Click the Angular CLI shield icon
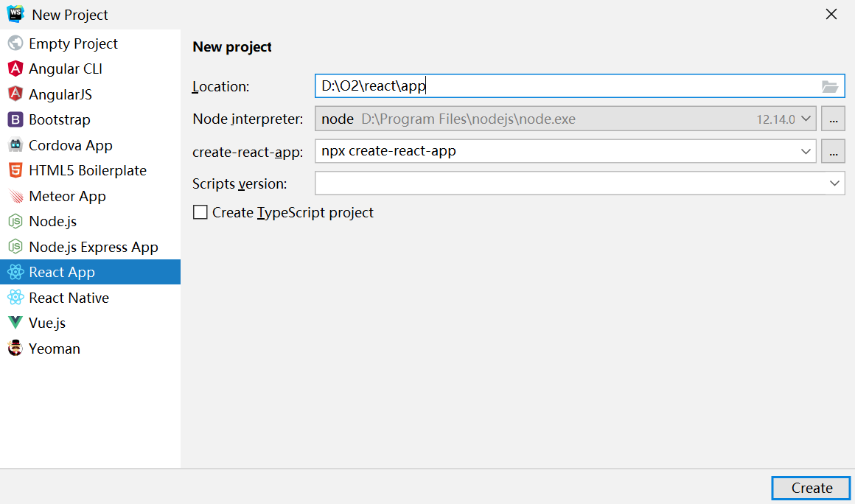Screen dimensions: 855x504 [15, 69]
